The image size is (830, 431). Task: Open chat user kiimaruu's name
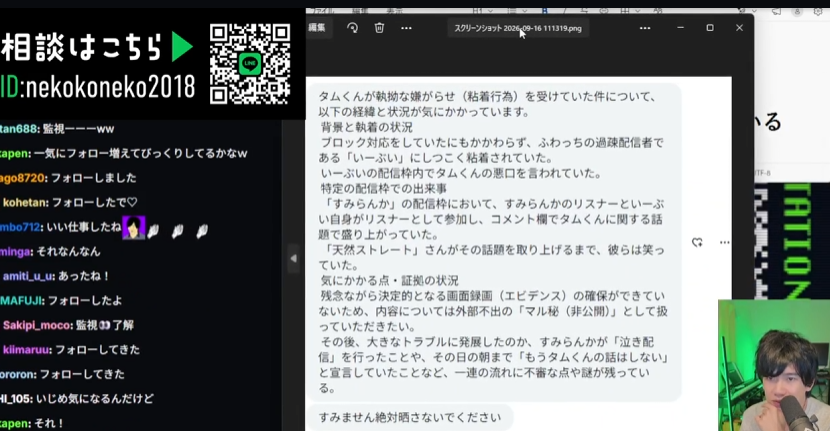26,349
